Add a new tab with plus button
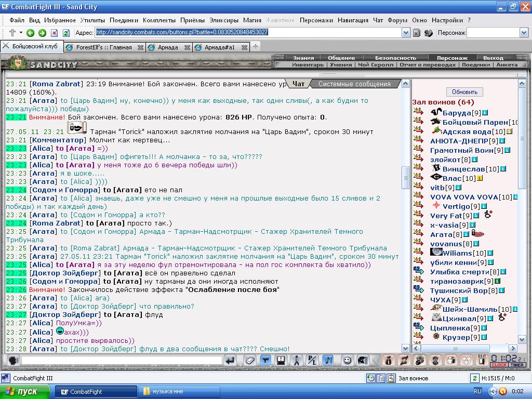Screen dimensions: 532x399 256,46
